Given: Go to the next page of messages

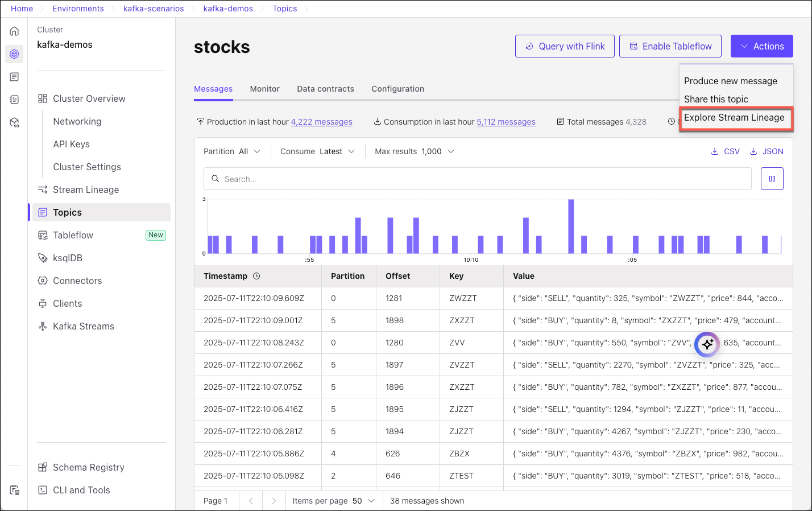Looking at the screenshot, I should pyautogui.click(x=274, y=500).
